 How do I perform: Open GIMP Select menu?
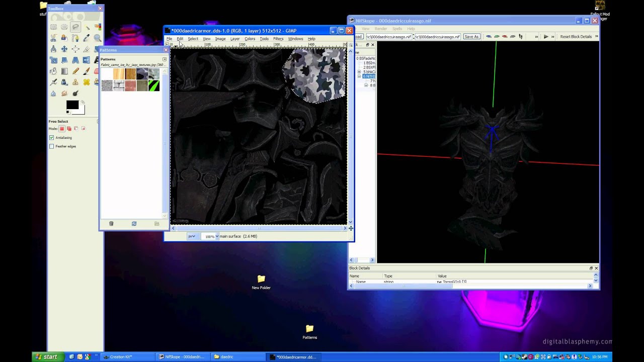click(x=193, y=39)
